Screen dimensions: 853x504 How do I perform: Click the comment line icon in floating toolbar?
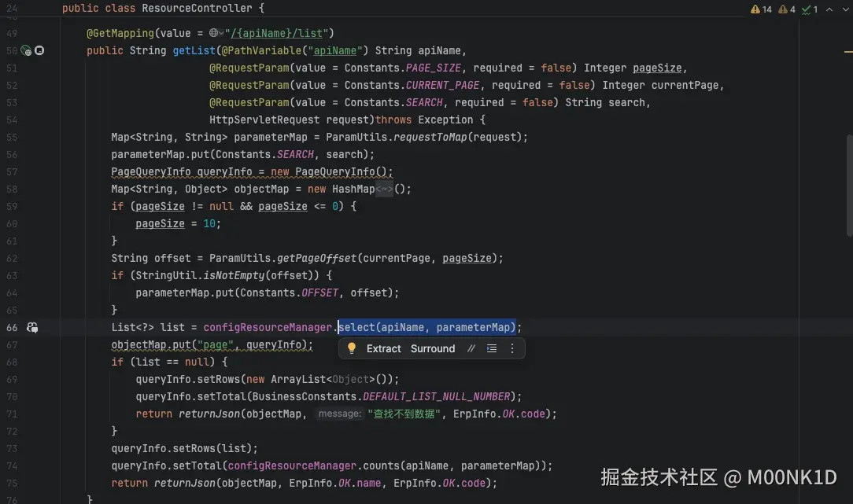tap(471, 348)
